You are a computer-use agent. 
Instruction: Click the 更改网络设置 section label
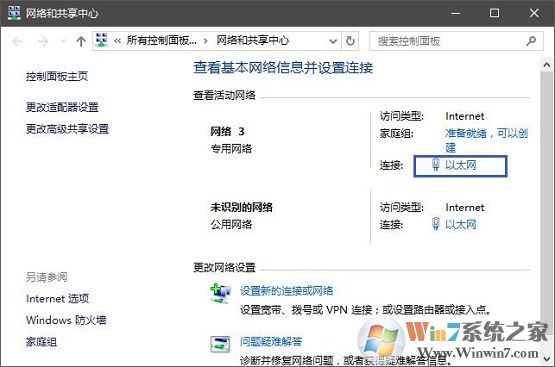pos(224,268)
